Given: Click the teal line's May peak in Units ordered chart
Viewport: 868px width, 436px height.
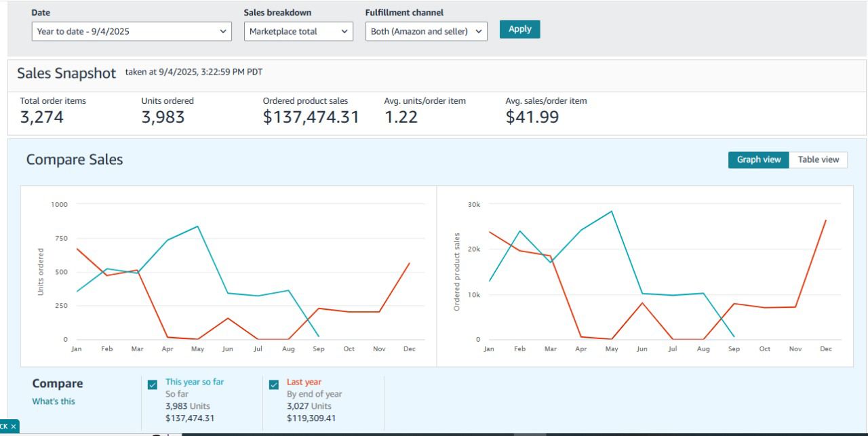Looking at the screenshot, I should click(197, 226).
